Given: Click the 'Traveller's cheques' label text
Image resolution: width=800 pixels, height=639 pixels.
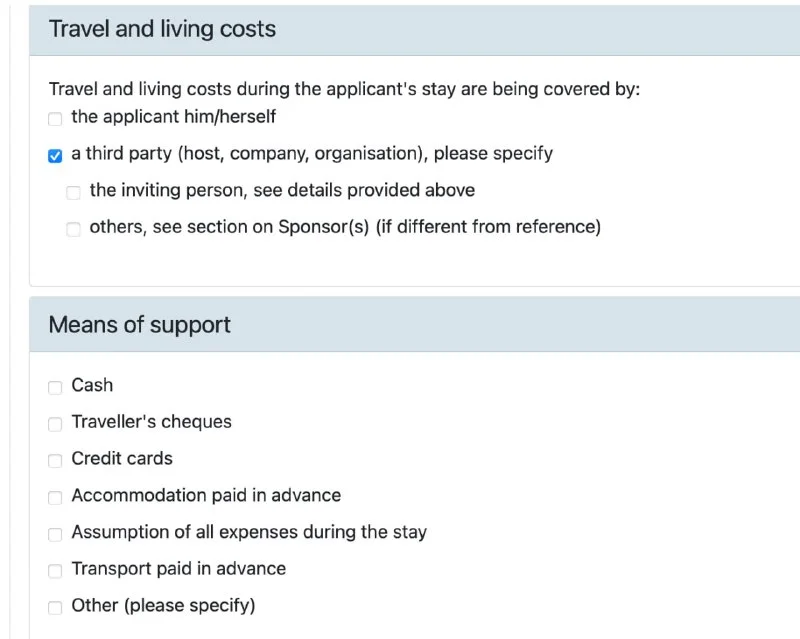Looking at the screenshot, I should click(x=151, y=422).
